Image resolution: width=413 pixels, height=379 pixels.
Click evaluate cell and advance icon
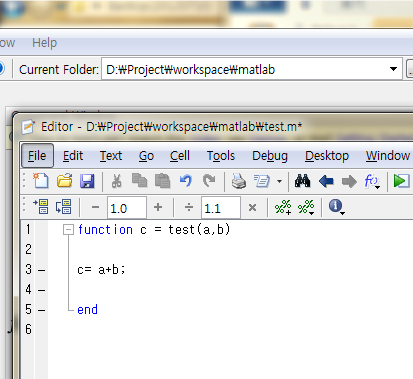click(63, 207)
